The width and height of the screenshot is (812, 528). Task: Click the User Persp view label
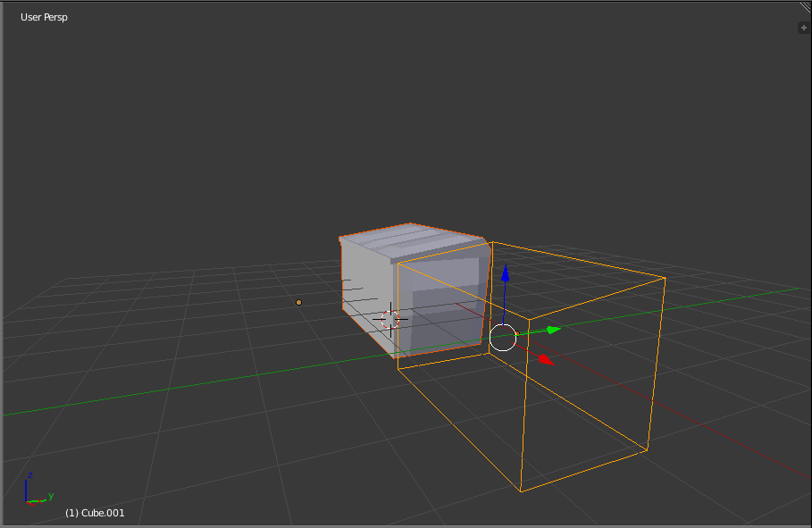[44, 17]
